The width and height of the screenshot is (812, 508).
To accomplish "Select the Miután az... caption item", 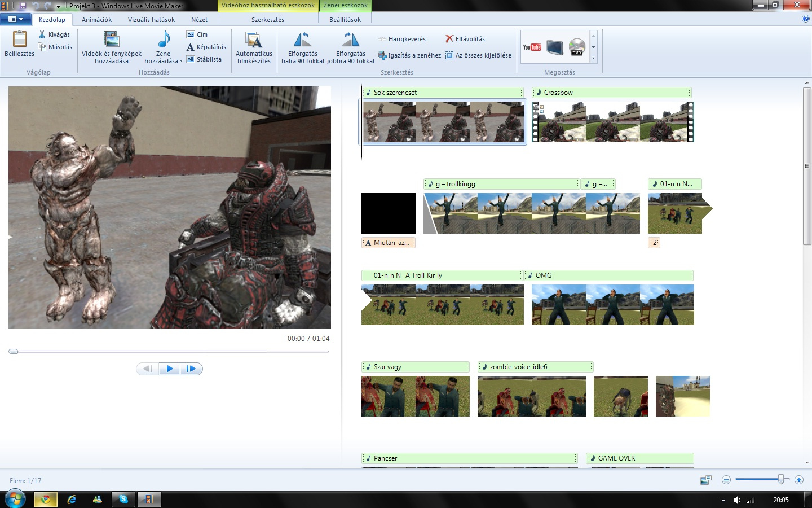I will (389, 243).
